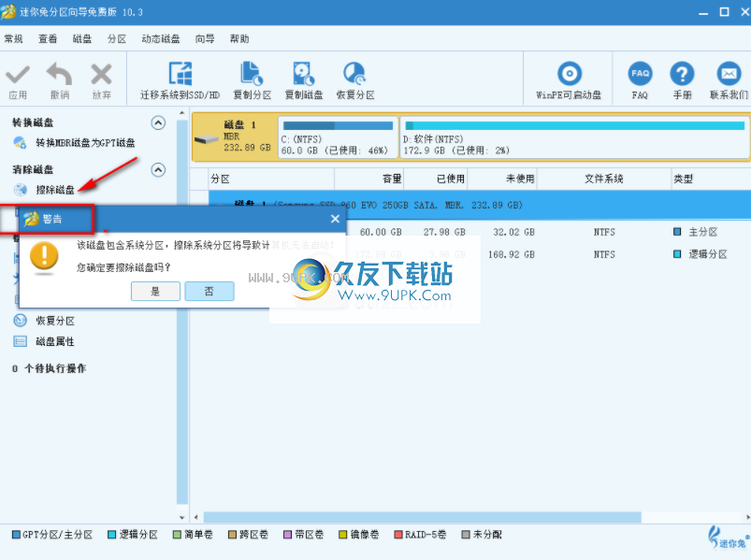The image size is (751, 560).
Task: Open the General (常规) menu
Action: 13,38
